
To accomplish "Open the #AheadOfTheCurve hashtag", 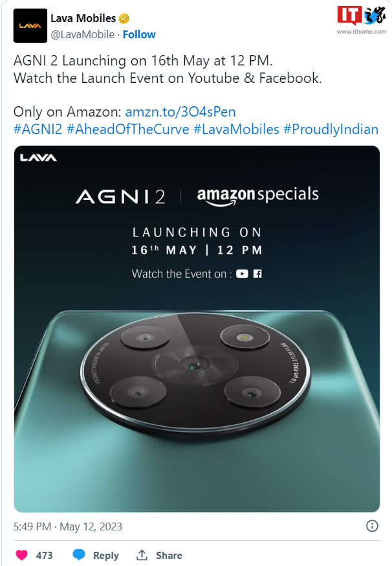I will 128,130.
